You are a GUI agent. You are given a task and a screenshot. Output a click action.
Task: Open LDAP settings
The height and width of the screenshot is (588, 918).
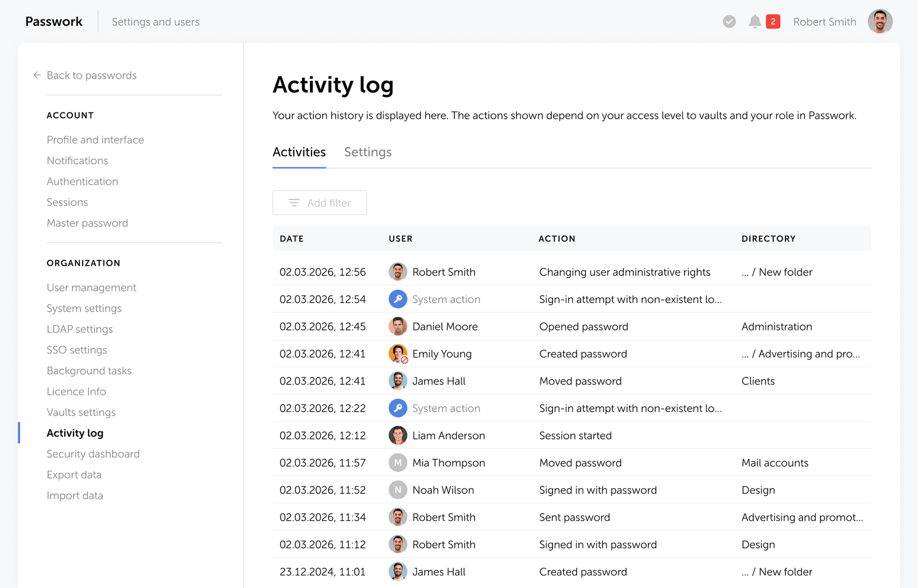[80, 329]
